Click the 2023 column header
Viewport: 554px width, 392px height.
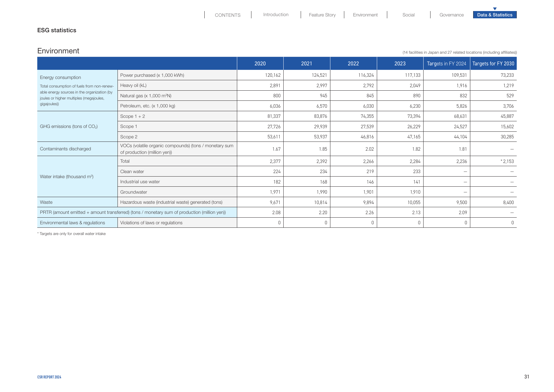pos(400,63)
